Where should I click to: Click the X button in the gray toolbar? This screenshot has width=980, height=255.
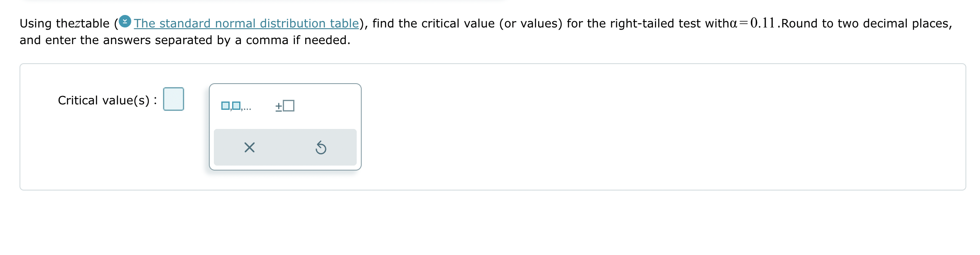(248, 148)
